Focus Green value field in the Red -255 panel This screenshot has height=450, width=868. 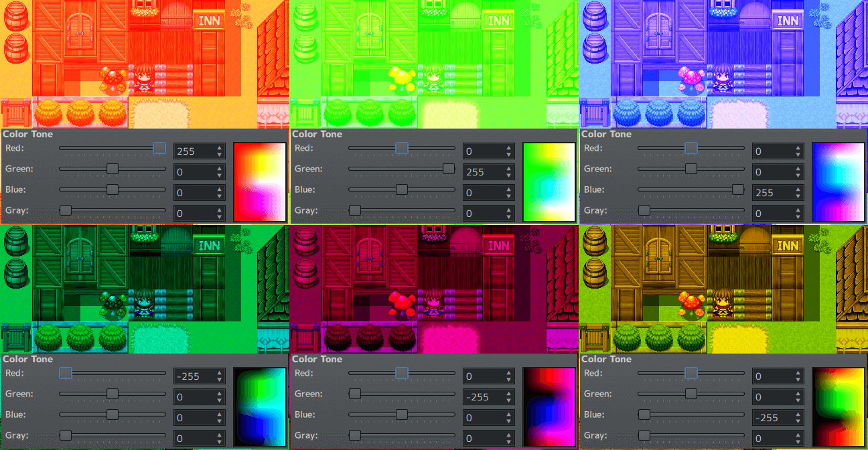pos(199,397)
